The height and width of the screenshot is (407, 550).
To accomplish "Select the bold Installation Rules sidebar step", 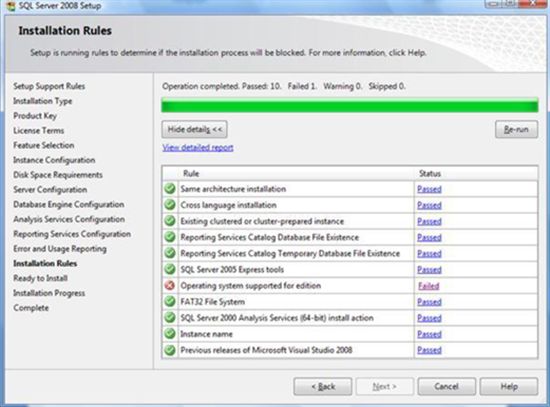I will pyautogui.click(x=45, y=263).
